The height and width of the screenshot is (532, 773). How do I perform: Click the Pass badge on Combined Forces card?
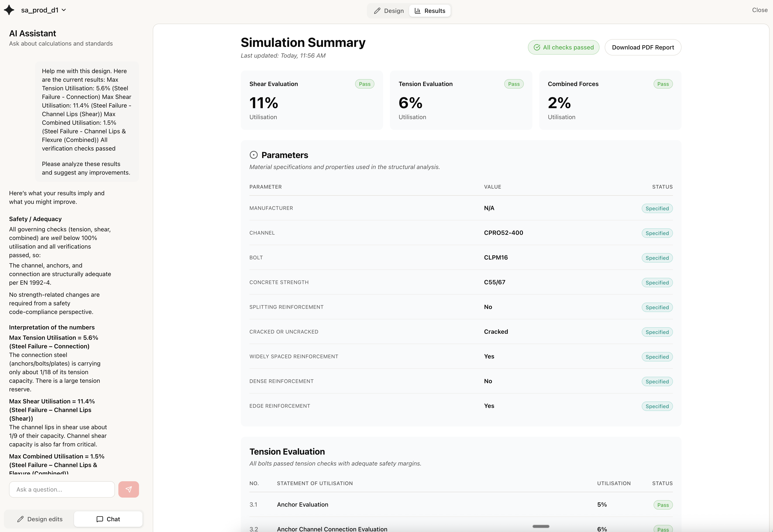point(663,84)
